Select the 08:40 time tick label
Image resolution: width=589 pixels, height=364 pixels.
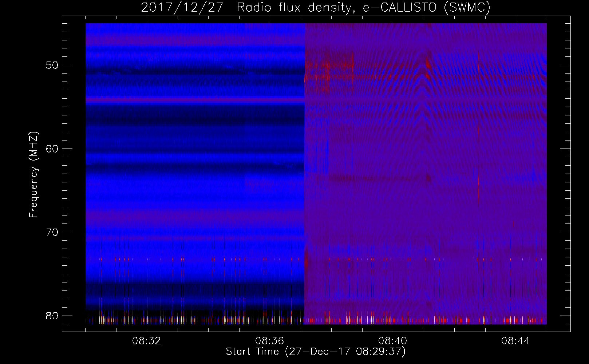[393, 341]
